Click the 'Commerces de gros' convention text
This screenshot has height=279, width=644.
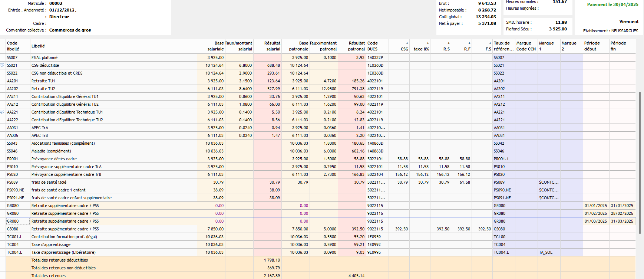(x=70, y=30)
